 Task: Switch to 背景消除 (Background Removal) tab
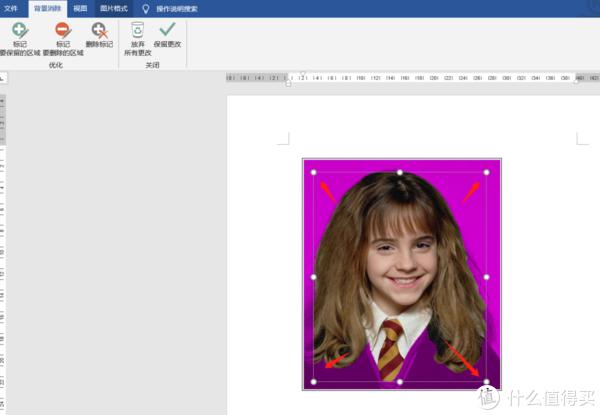47,8
